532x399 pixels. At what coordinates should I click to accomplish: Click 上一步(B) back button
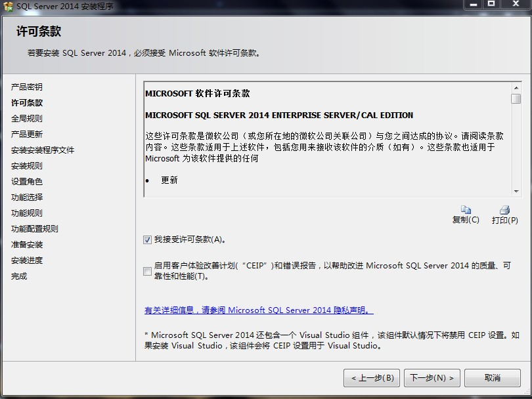pos(372,378)
